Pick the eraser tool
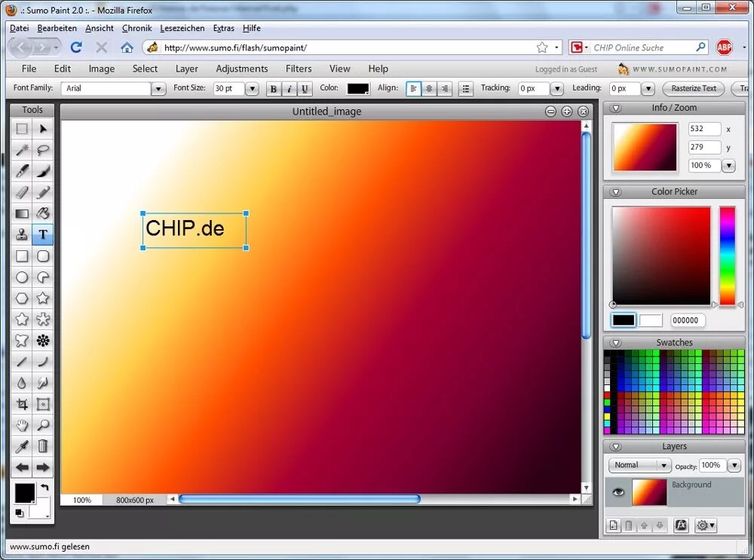754x560 pixels. click(22, 192)
